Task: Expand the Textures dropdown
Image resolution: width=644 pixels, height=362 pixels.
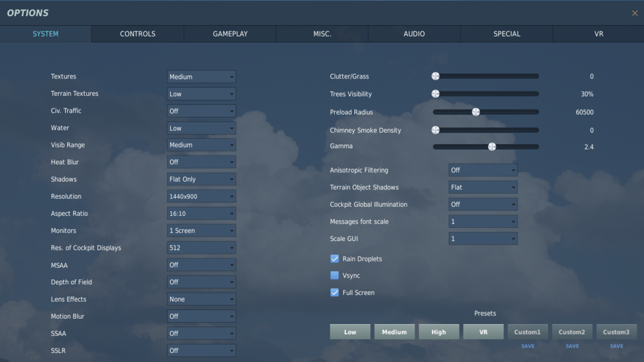Action: tap(201, 77)
